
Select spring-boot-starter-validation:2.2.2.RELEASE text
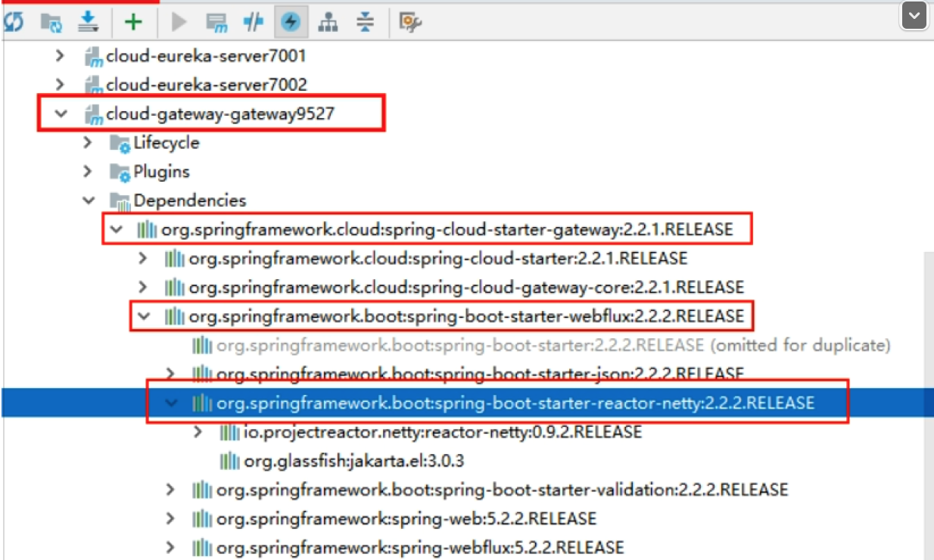(x=502, y=490)
